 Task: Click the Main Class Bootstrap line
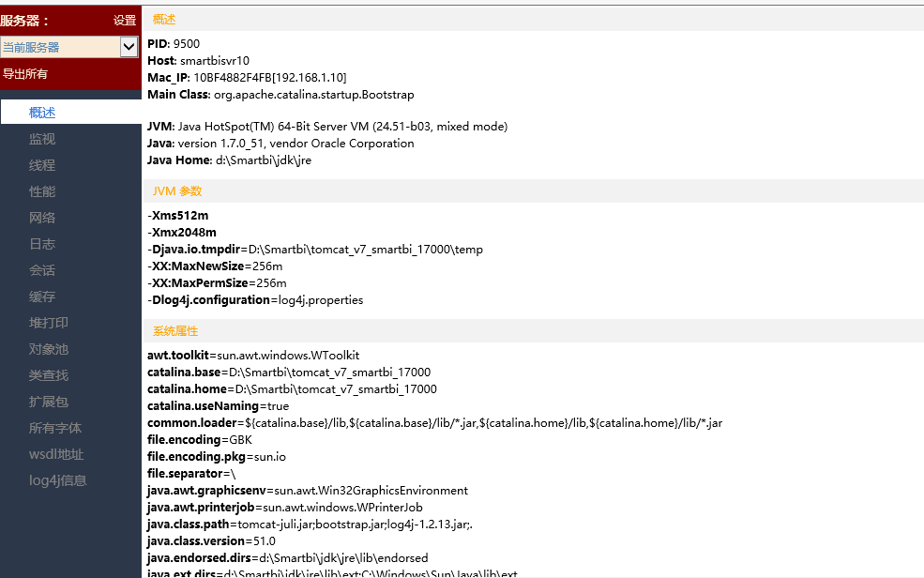(280, 95)
